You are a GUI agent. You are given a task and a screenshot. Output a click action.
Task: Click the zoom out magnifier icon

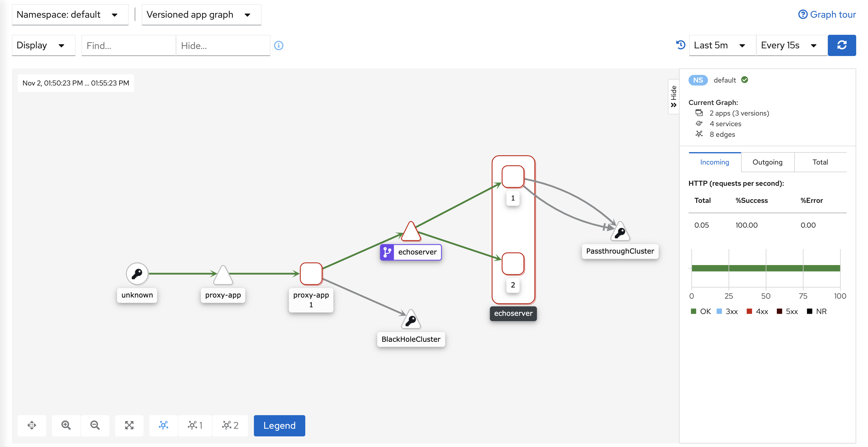click(x=95, y=425)
